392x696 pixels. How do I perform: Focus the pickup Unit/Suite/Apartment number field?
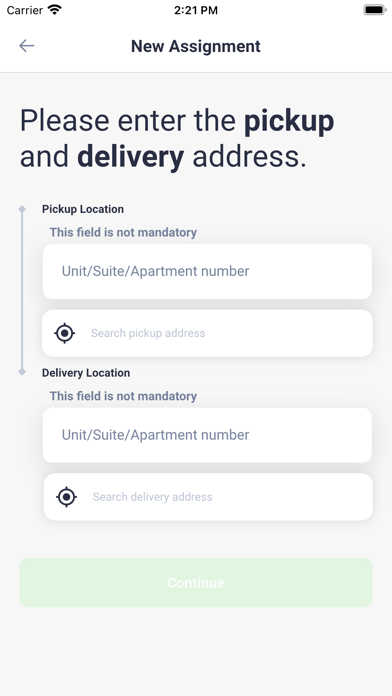pos(207,271)
